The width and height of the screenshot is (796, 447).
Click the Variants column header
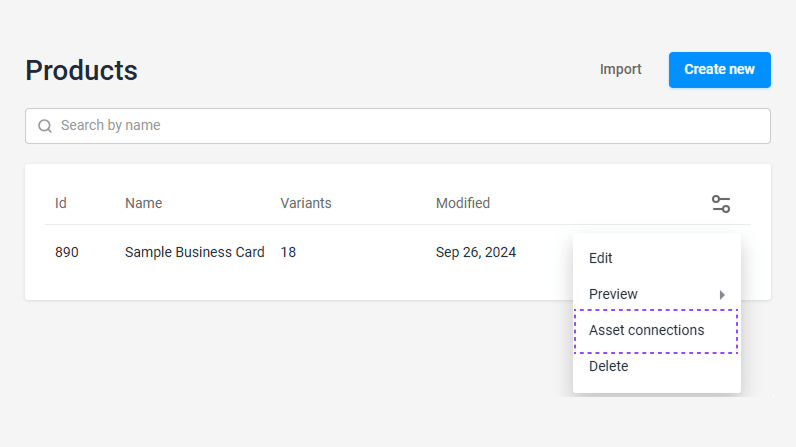pyautogui.click(x=306, y=203)
